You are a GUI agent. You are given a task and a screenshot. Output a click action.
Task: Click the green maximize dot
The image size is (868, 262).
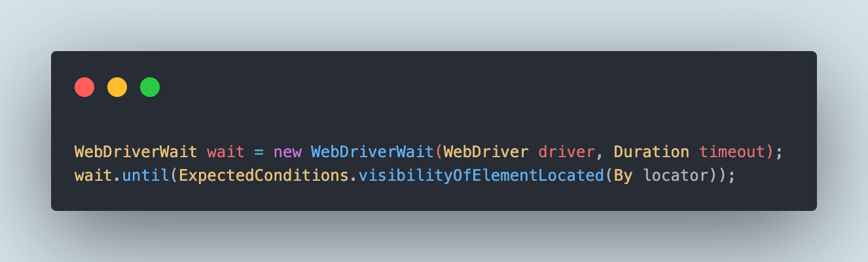tap(150, 87)
